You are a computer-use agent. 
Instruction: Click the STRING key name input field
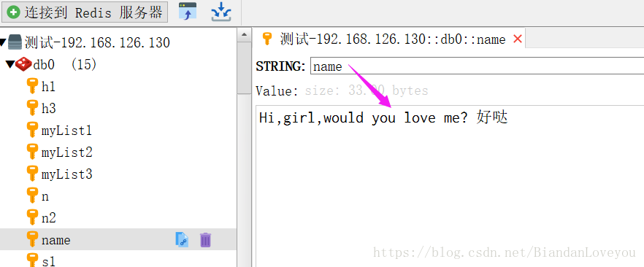pyautogui.click(x=477, y=66)
